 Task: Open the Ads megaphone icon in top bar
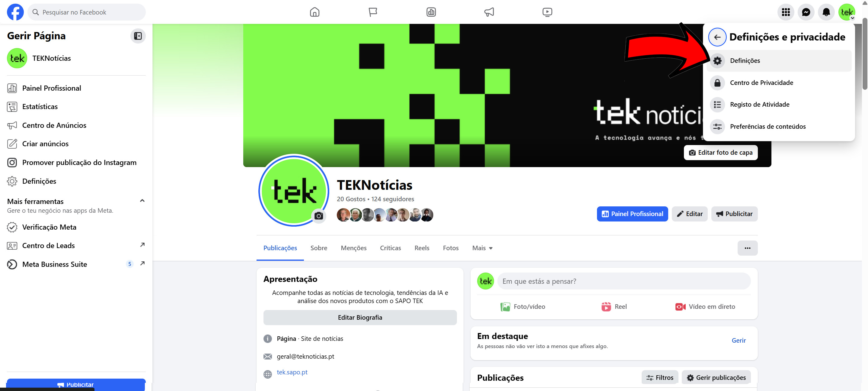(x=489, y=12)
